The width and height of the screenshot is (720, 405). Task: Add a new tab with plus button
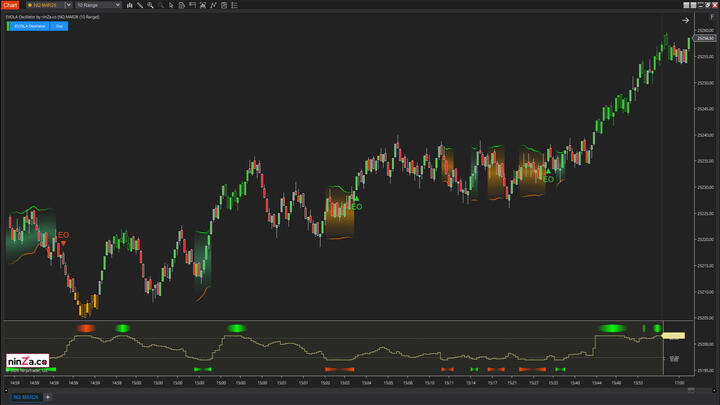47,397
